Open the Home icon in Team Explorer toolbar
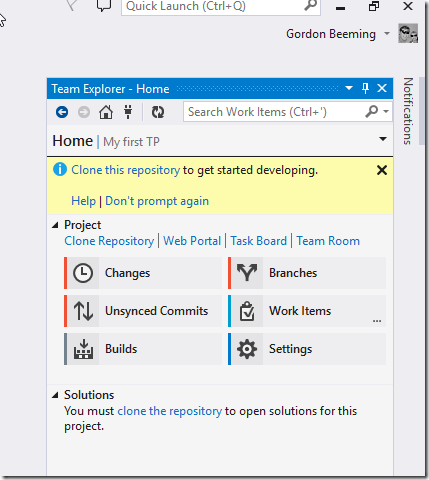 pyautogui.click(x=106, y=112)
